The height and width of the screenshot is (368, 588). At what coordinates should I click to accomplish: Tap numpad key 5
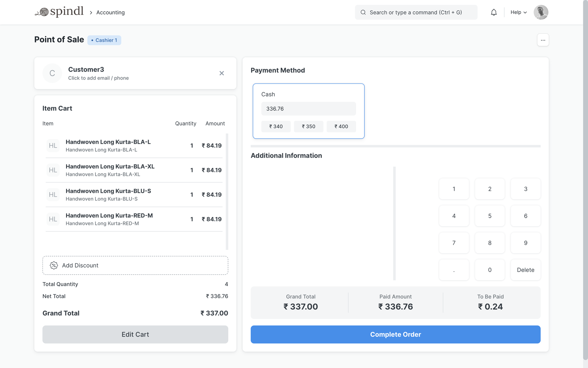tap(490, 216)
